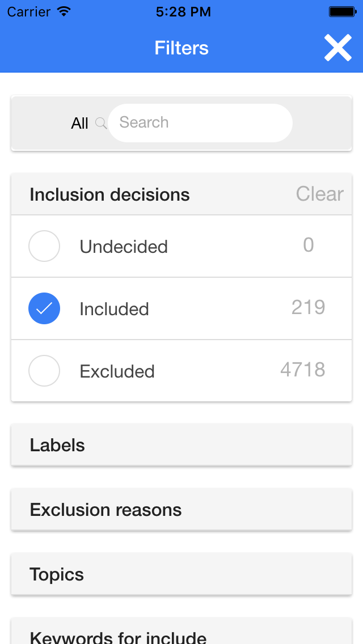Expand Keywords for include section
The width and height of the screenshot is (363, 644).
181,633
